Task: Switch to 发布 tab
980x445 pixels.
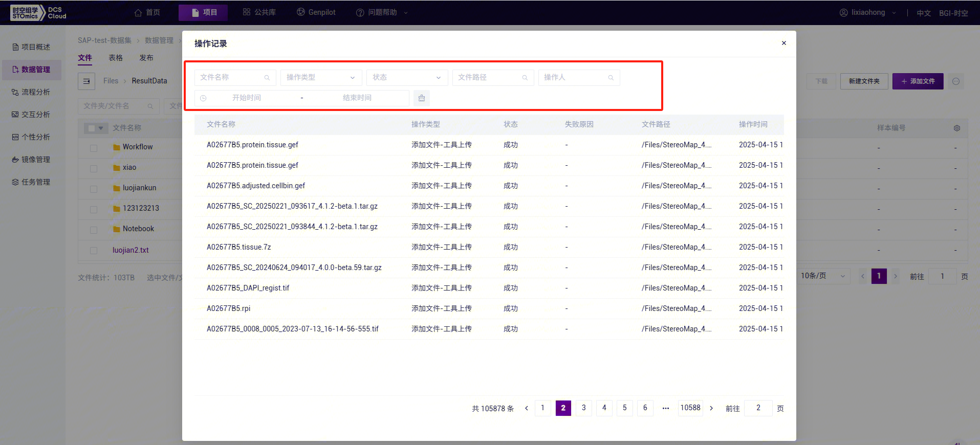Action: (x=146, y=58)
